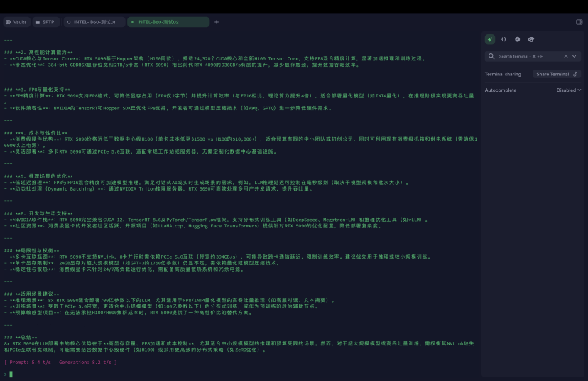
Task: Click the Share Terminal button
Action: coord(557,74)
